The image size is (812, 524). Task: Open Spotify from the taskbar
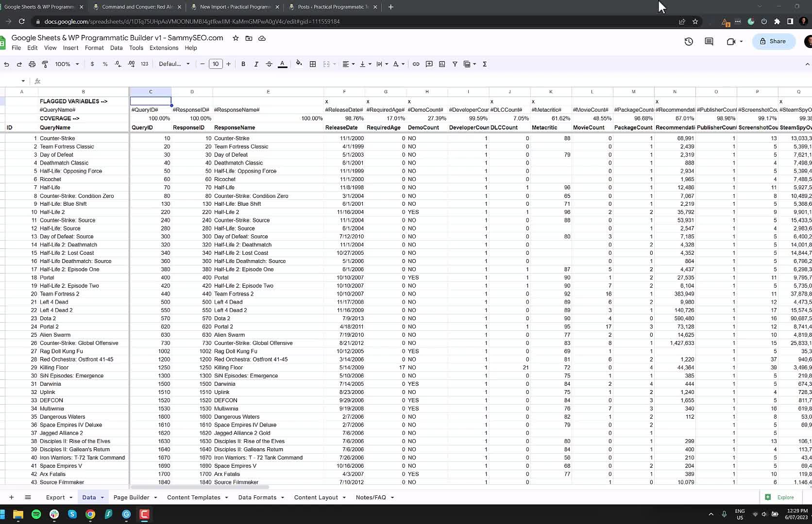click(36, 514)
